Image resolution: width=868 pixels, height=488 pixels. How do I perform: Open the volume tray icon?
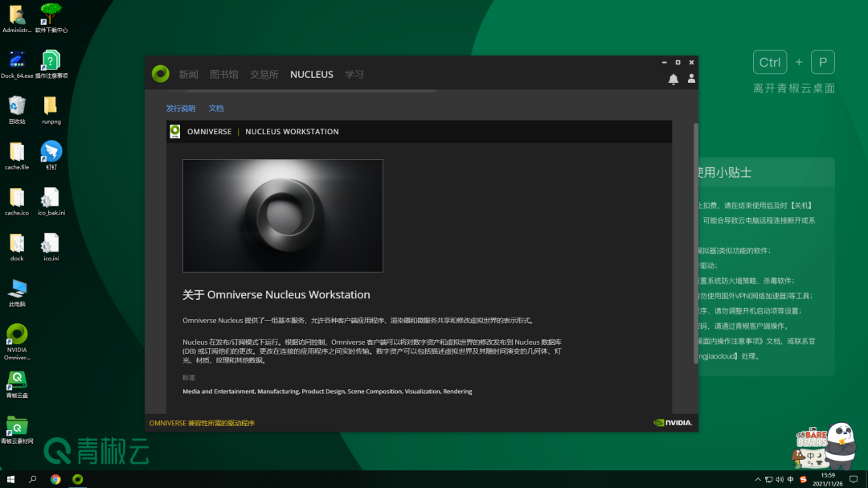tap(780, 479)
